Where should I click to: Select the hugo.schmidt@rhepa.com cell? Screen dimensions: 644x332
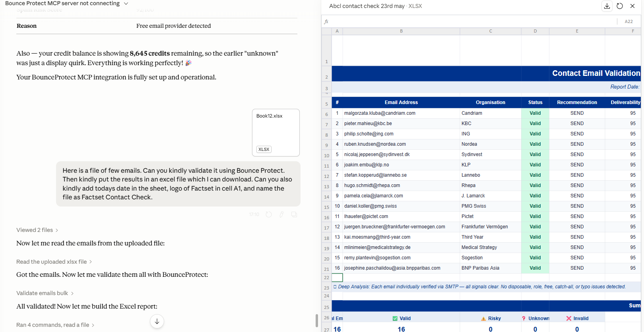[401, 185]
